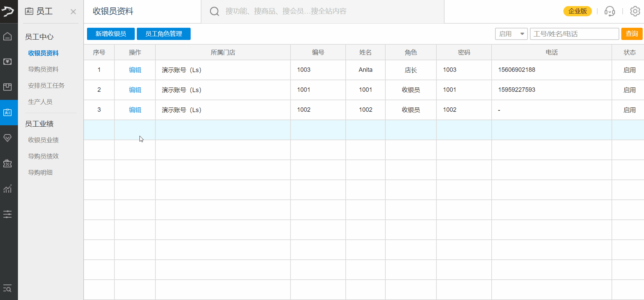Image resolution: width=644 pixels, height=300 pixels.
Task: Select 收银员业绩 menu item
Action: point(43,140)
